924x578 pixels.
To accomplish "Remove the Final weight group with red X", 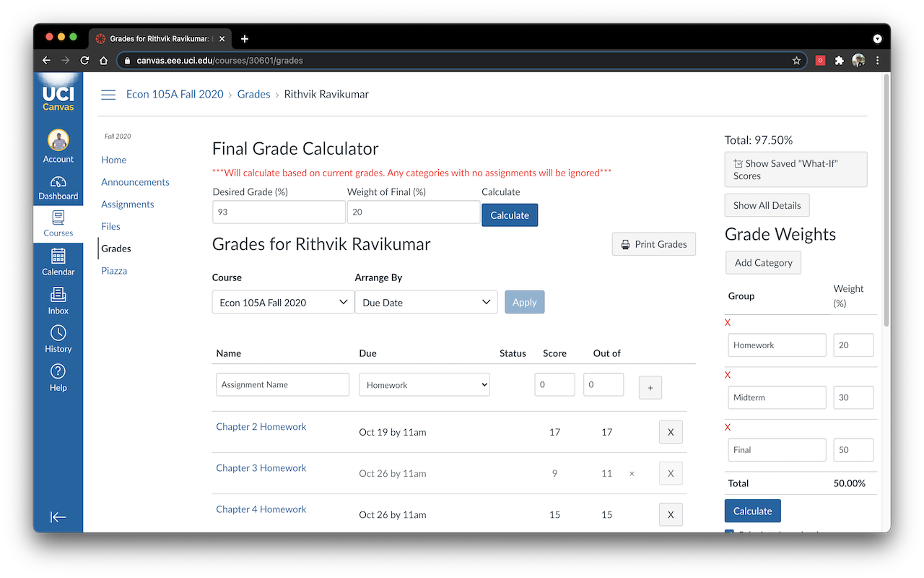I will 728,428.
